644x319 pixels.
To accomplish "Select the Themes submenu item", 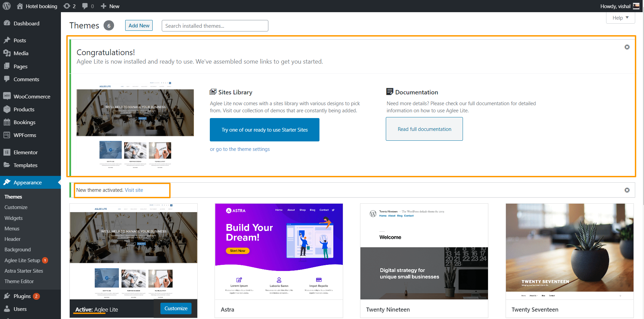I will [13, 197].
